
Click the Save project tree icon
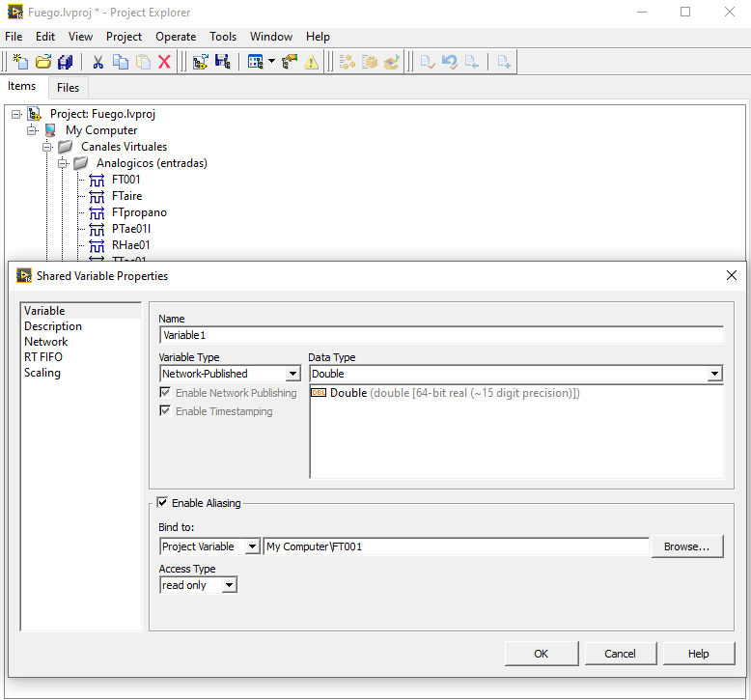tap(222, 62)
